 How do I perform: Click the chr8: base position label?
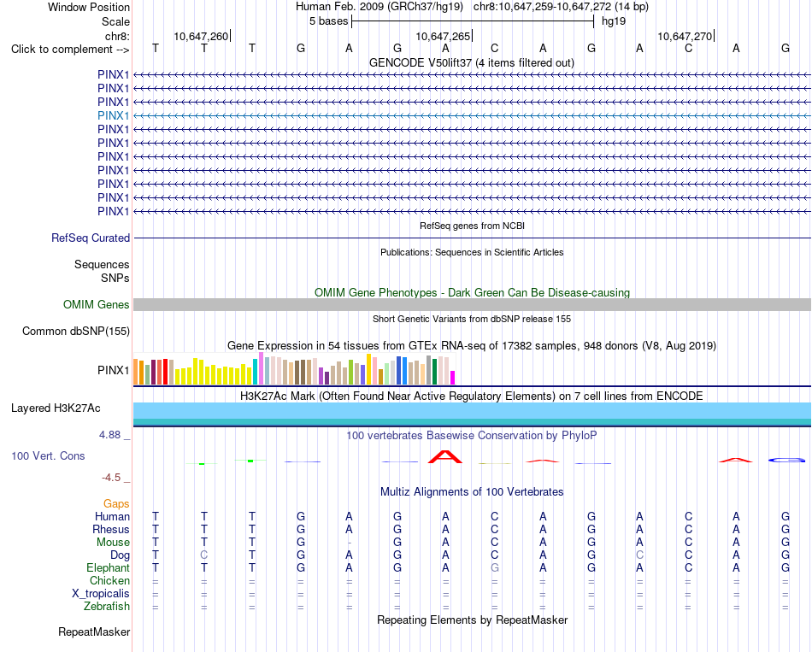pyautogui.click(x=117, y=36)
